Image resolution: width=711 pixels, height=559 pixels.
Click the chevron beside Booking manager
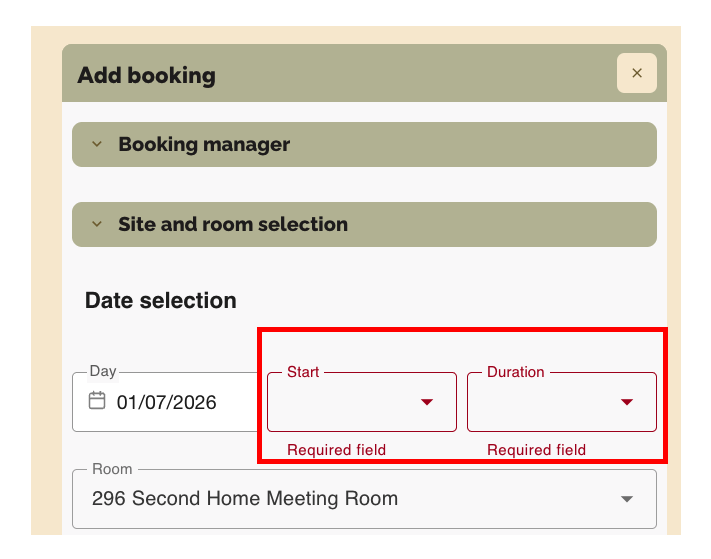[x=97, y=144]
